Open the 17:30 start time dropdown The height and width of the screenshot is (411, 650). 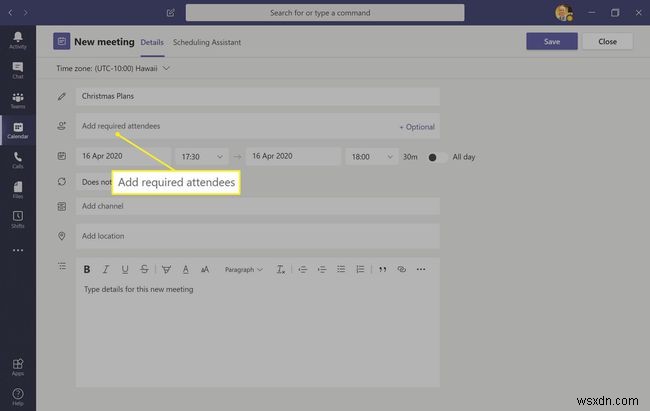tap(202, 156)
